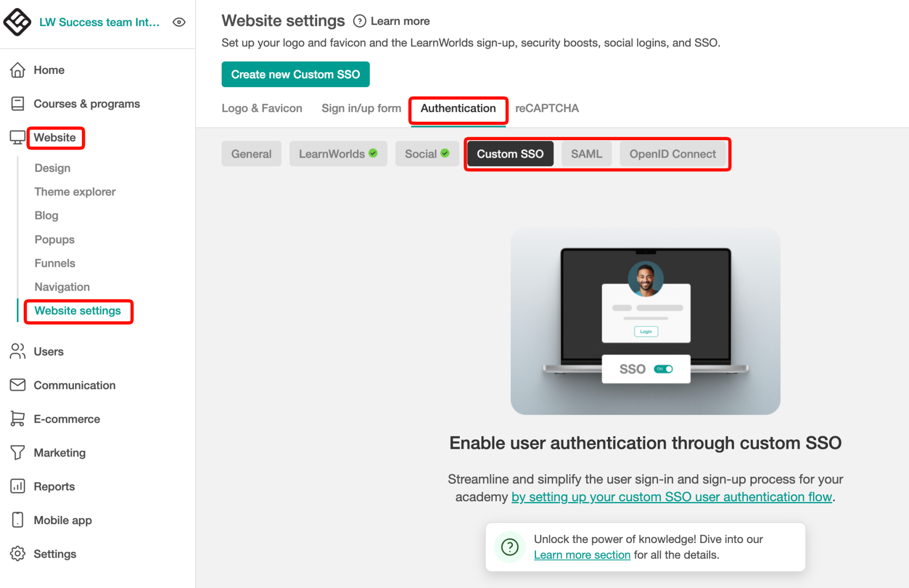This screenshot has width=909, height=588.
Task: Select the OpenID Connect option
Action: [x=672, y=154]
